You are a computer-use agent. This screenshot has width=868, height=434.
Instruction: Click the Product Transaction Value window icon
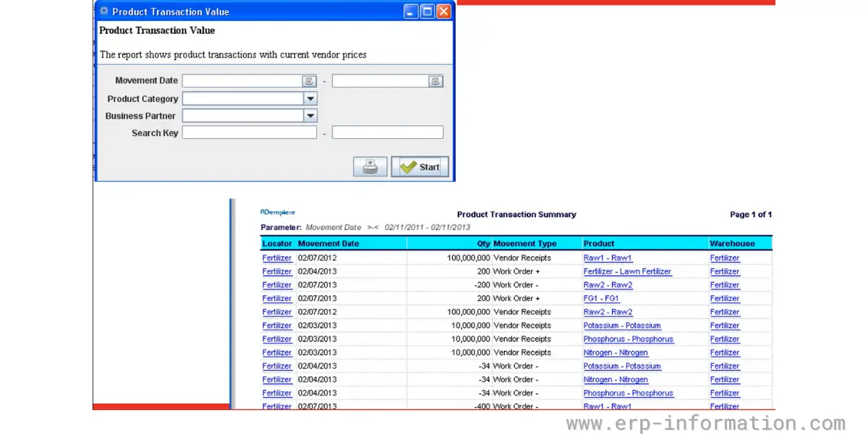click(x=104, y=12)
